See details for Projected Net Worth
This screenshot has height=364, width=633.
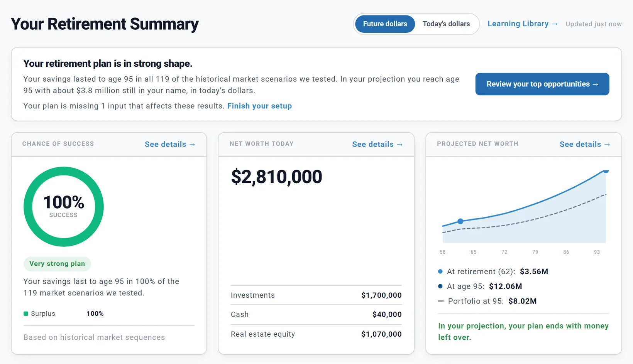click(585, 144)
